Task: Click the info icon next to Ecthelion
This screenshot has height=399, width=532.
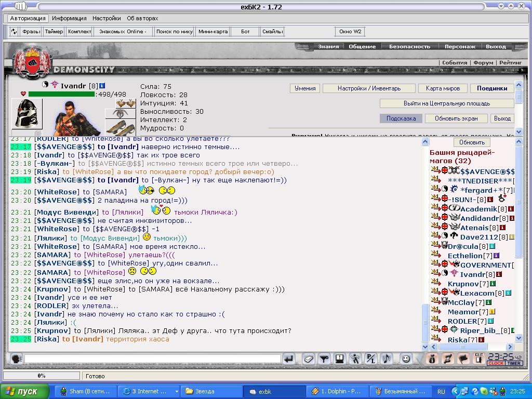Action: click(496, 256)
